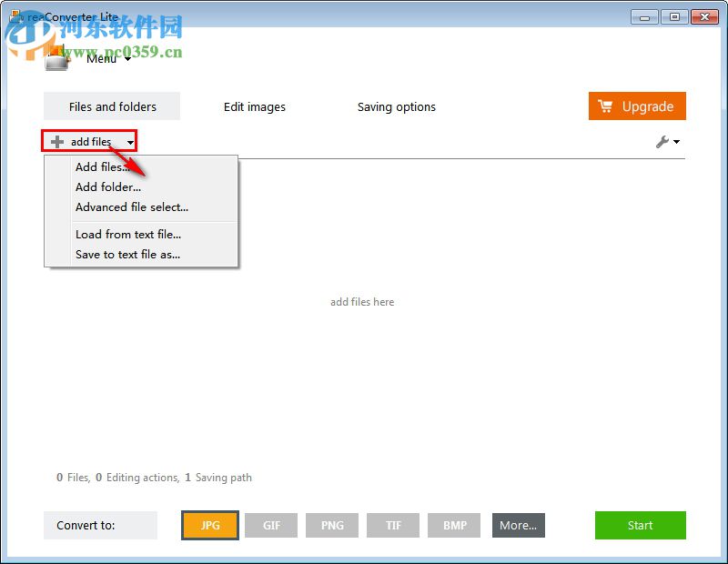
Task: Open the Saving options tab
Action: [x=397, y=106]
